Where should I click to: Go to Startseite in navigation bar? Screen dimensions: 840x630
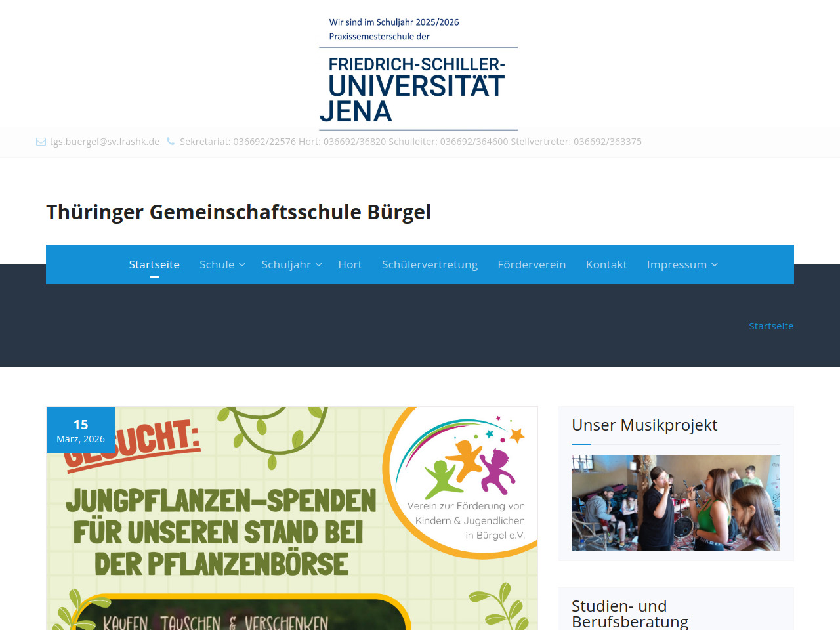click(x=154, y=264)
